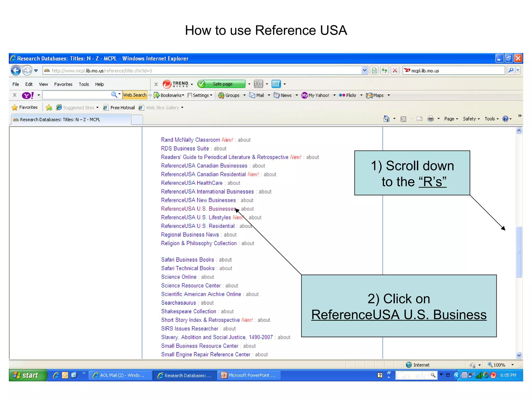Screen dimensions: 532x399
Task: Open the Tools menu in menu bar
Action: [84, 84]
